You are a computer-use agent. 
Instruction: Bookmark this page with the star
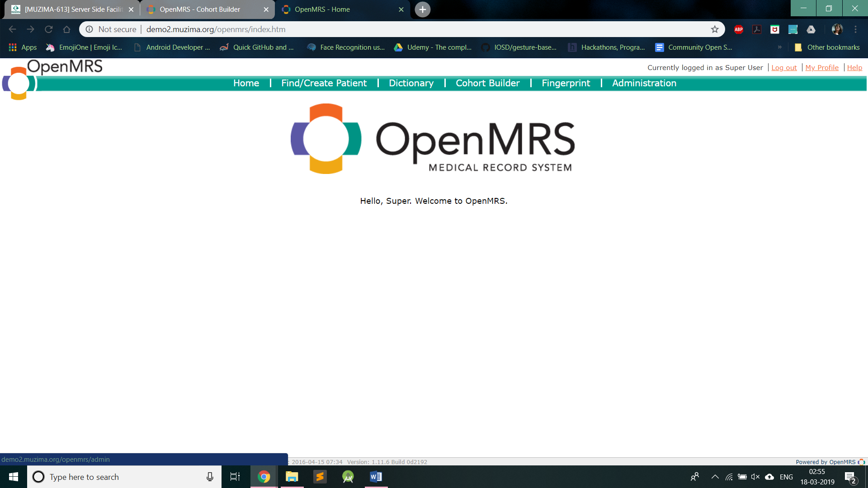(x=715, y=29)
